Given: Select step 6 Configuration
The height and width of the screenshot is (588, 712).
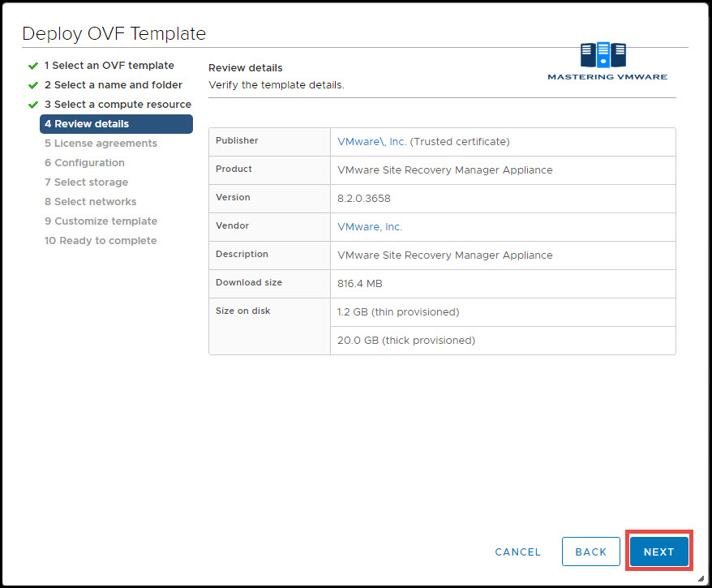Looking at the screenshot, I should point(84,162).
